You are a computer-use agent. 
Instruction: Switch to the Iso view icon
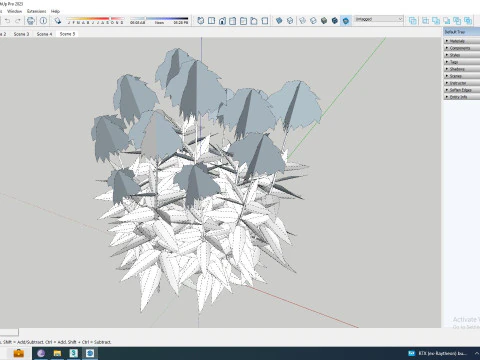(200, 21)
